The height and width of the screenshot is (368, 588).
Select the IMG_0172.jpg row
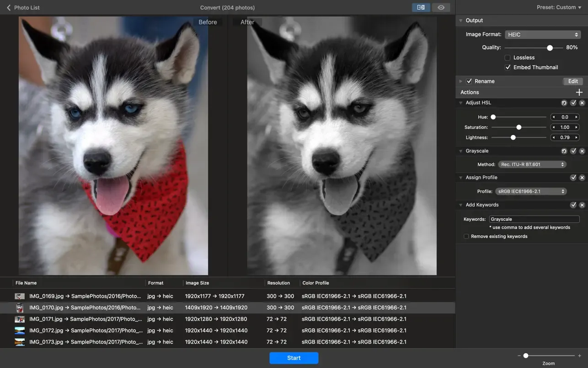227,330
